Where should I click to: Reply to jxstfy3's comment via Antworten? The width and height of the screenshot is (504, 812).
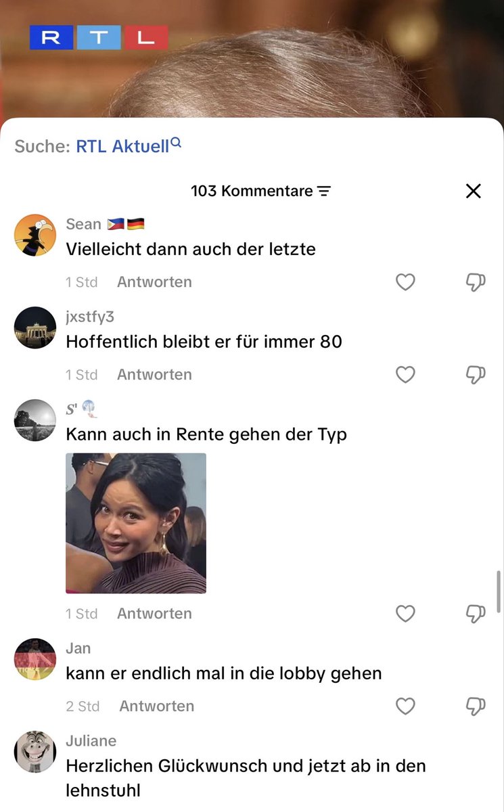pyautogui.click(x=154, y=375)
